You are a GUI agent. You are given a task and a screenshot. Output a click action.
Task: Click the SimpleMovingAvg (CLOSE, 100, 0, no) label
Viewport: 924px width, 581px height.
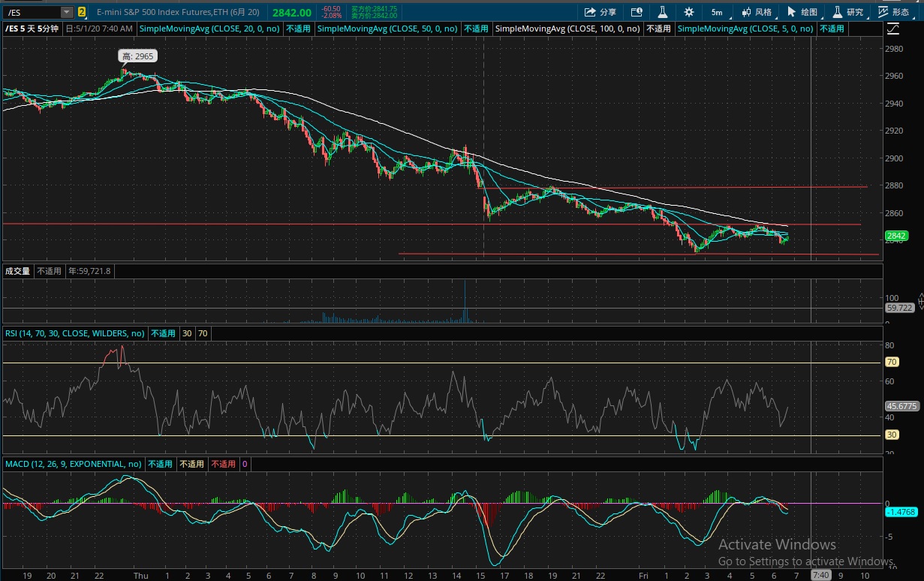tap(569, 29)
